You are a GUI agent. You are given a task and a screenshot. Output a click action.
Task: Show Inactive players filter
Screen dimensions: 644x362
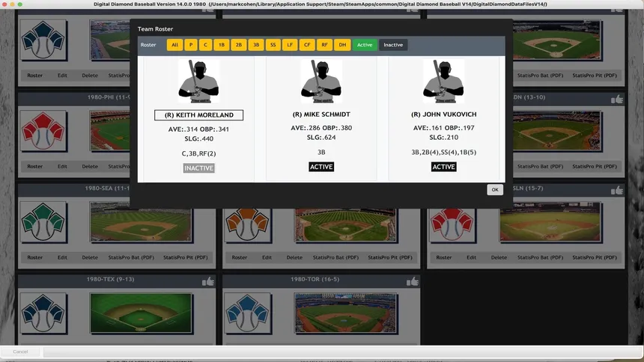pos(393,45)
